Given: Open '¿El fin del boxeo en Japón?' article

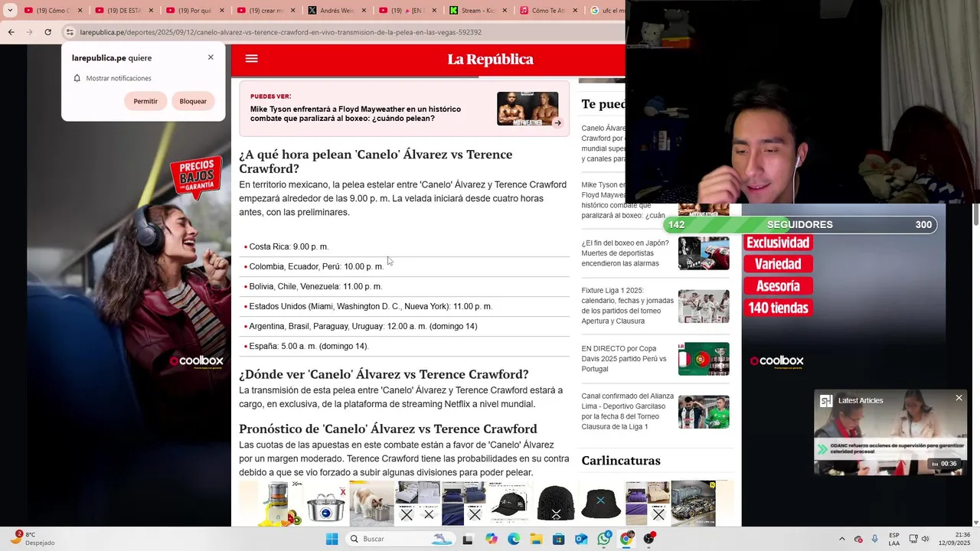Looking at the screenshot, I should 625,253.
